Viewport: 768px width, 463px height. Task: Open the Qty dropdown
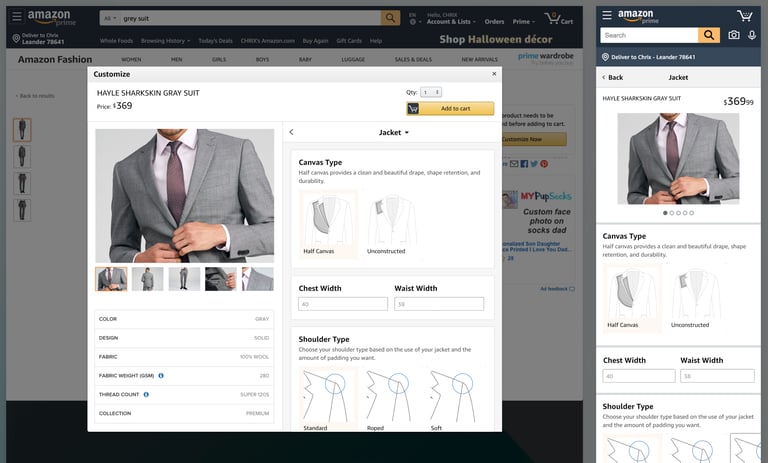pyautogui.click(x=431, y=92)
